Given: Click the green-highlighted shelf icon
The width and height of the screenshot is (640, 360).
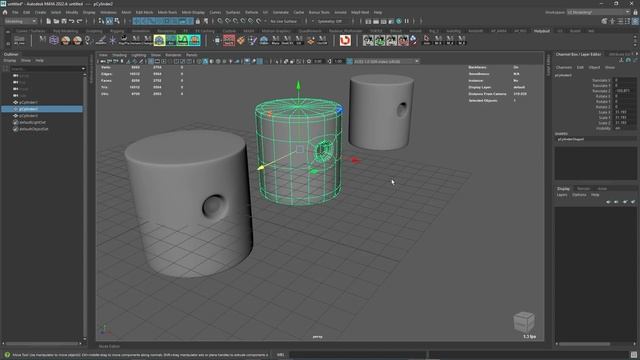Looking at the screenshot, I should coord(182,40).
